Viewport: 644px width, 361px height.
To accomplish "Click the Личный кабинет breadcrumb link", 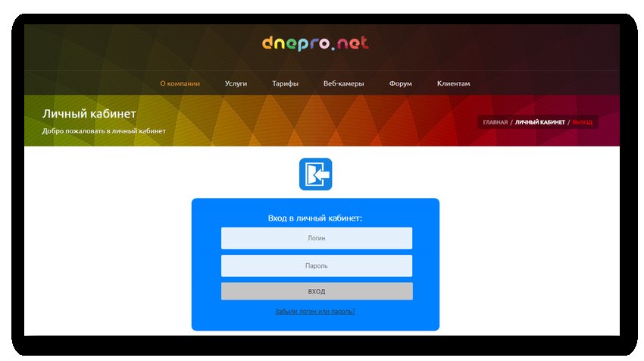I will [x=539, y=122].
